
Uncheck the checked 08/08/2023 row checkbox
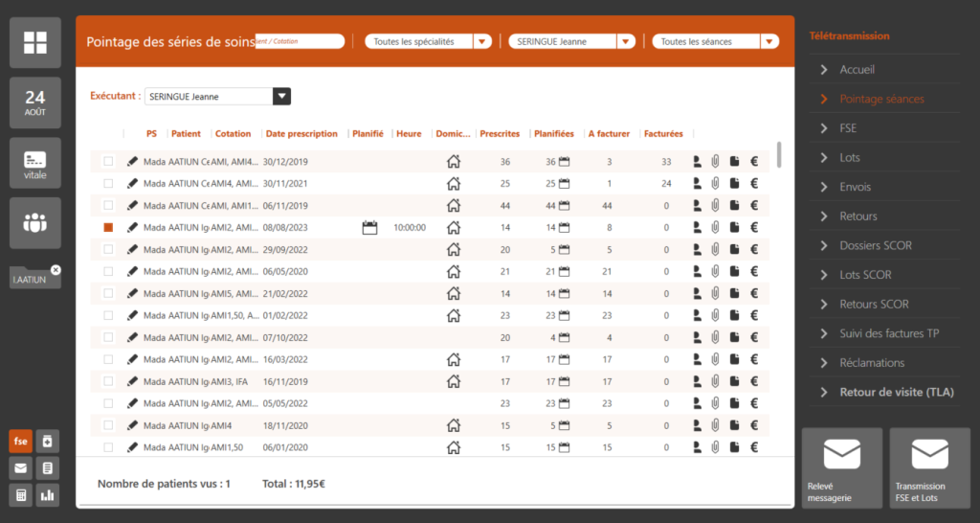[x=108, y=227]
